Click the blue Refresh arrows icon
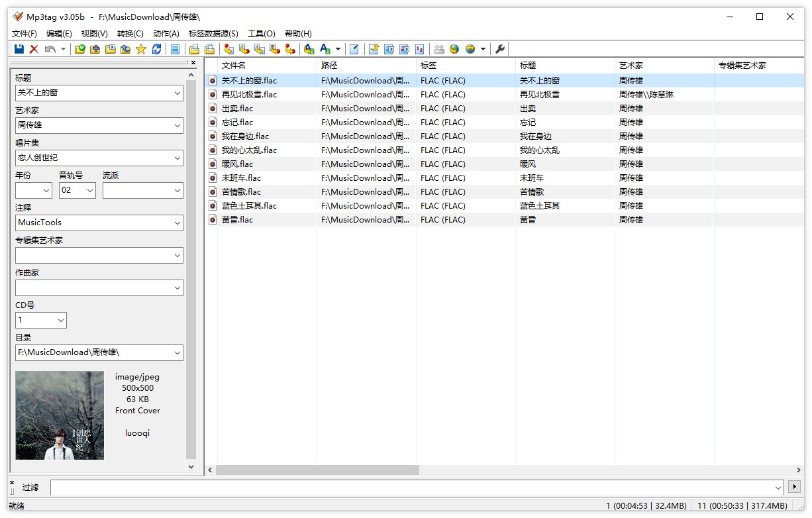This screenshot has height=518, width=812. (156, 49)
